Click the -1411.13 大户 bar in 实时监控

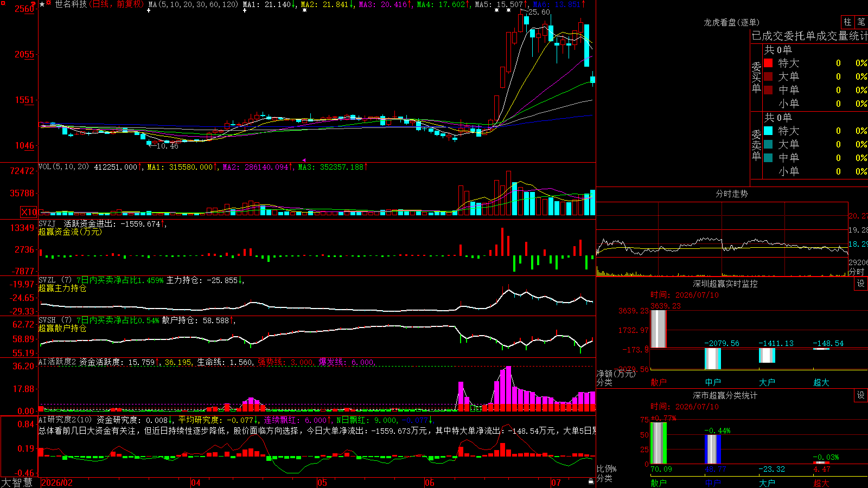(x=767, y=355)
